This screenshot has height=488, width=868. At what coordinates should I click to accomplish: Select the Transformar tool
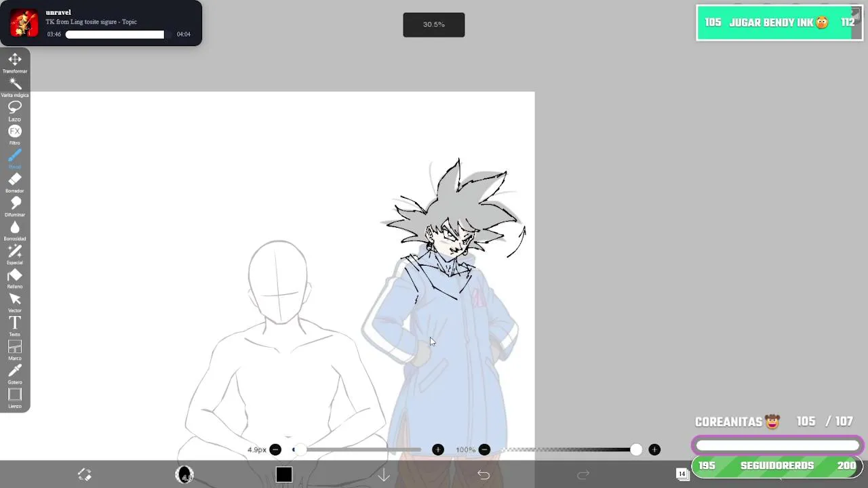click(15, 62)
